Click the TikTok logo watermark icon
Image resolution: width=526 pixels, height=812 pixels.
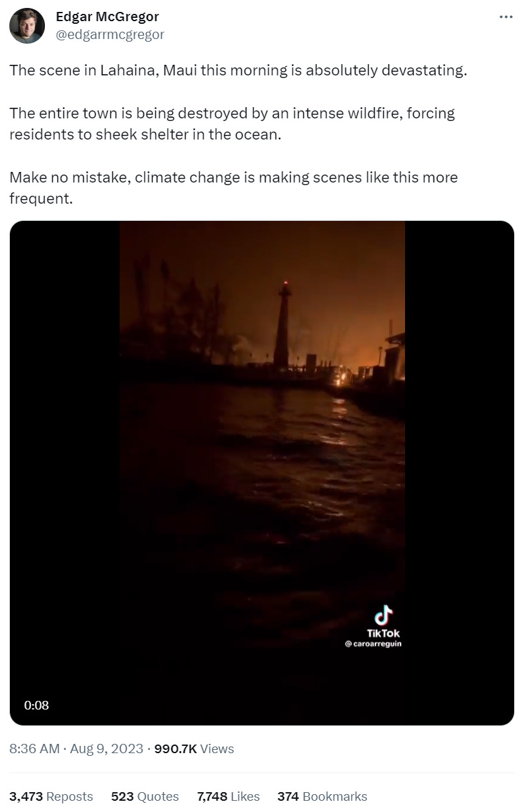pyautogui.click(x=383, y=615)
